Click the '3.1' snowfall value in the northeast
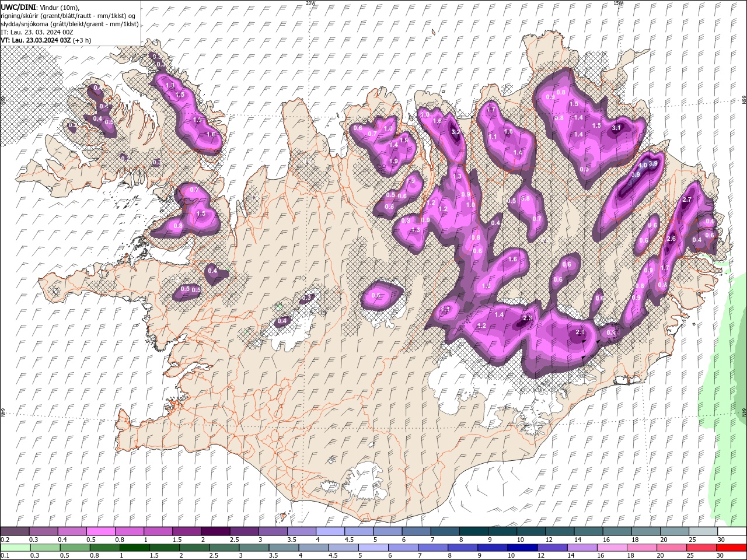Screen dimensions: 747x560 (616, 127)
